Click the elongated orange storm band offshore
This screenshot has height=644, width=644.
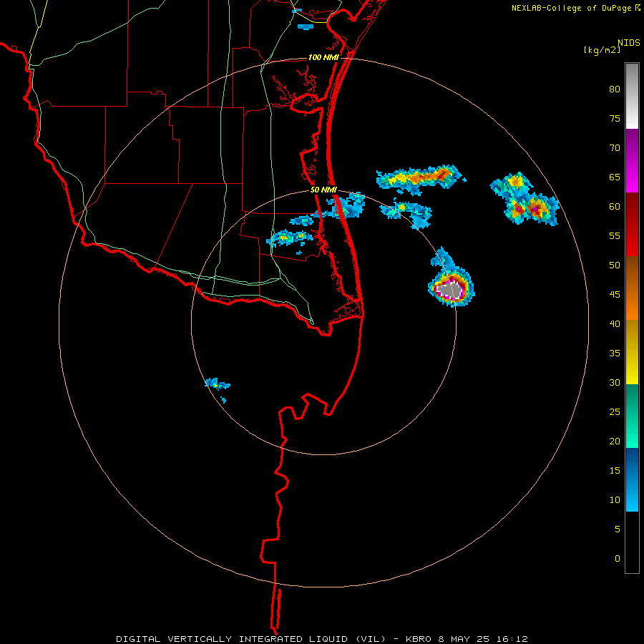pyautogui.click(x=420, y=179)
